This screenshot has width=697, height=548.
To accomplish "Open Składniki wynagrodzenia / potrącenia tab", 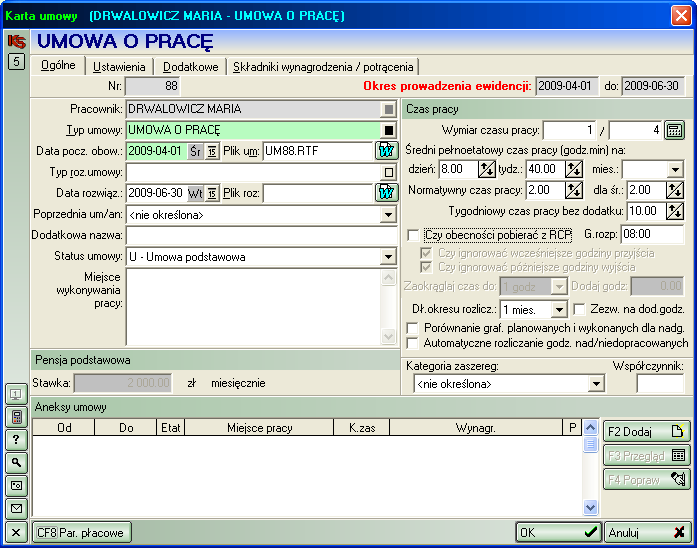I will tap(323, 67).
